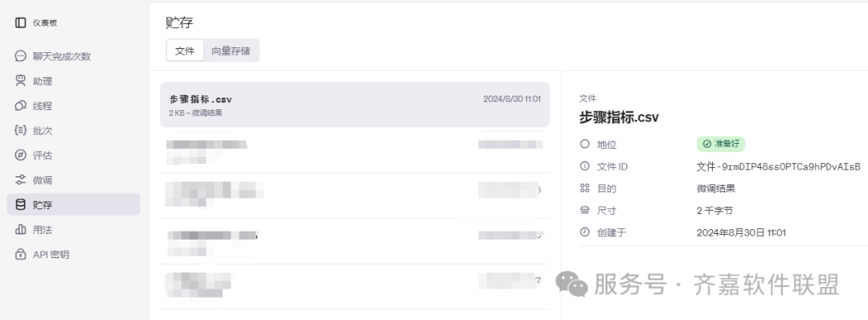Image resolution: width=868 pixels, height=320 pixels.
Task: Click the 准备好 status badge
Action: pyautogui.click(x=720, y=144)
